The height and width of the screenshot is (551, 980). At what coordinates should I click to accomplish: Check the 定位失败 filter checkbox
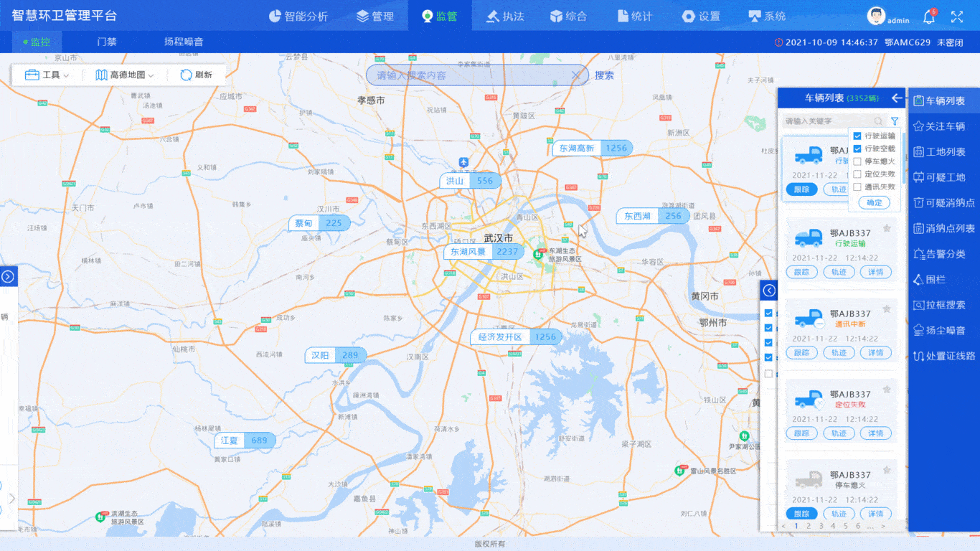tap(857, 174)
